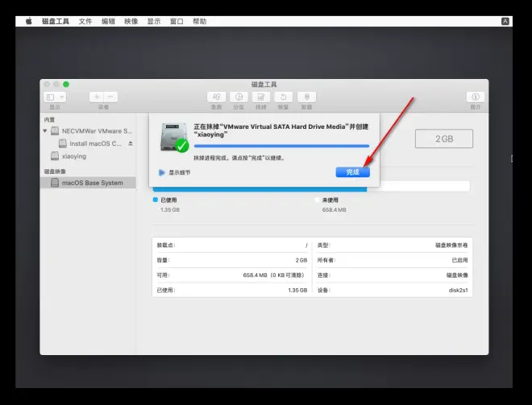Open the 编辑 menu
Screen dimensions: 532x405
pos(108,22)
